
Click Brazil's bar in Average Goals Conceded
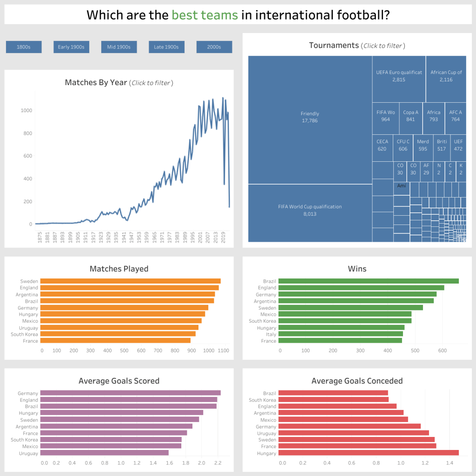[333, 393]
